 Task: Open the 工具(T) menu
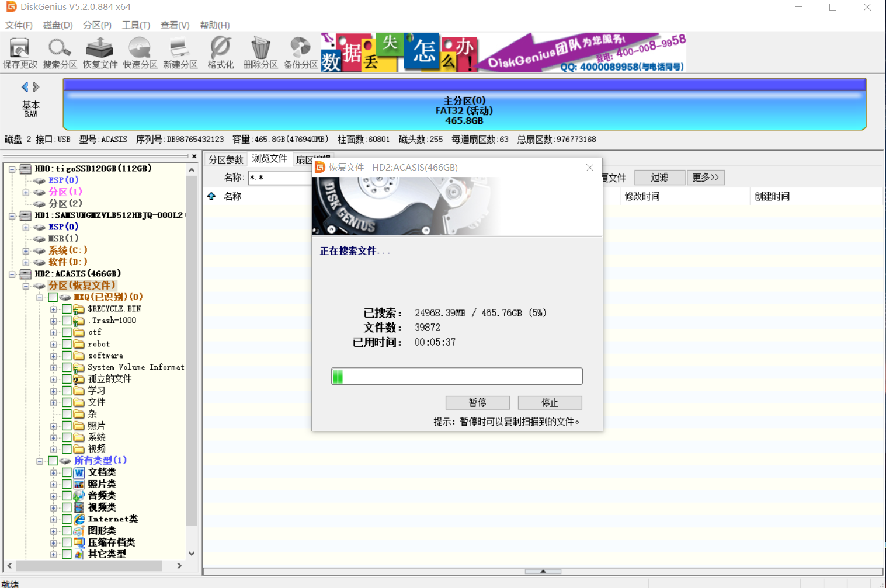[136, 25]
